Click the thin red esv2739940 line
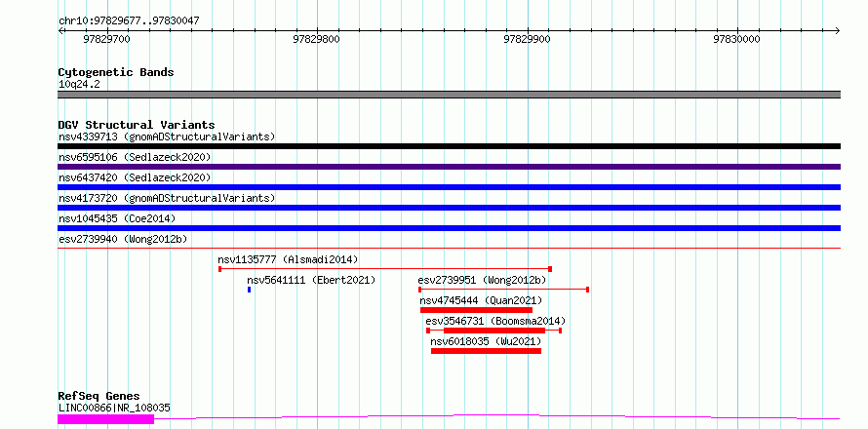Image resolution: width=868 pixels, height=429 pixels. pos(449,249)
